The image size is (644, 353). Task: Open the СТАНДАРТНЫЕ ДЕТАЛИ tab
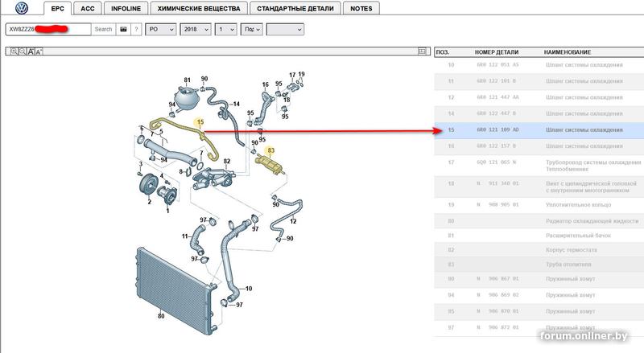[295, 8]
